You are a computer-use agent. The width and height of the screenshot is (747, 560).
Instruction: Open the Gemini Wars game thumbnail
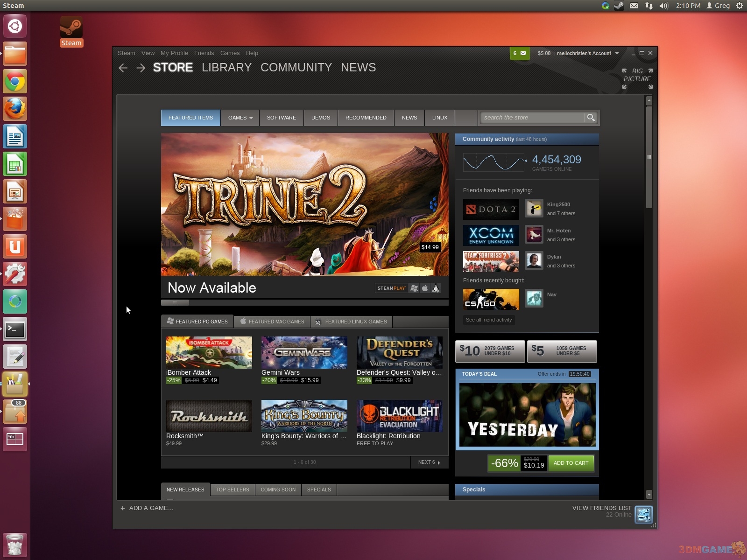point(304,352)
